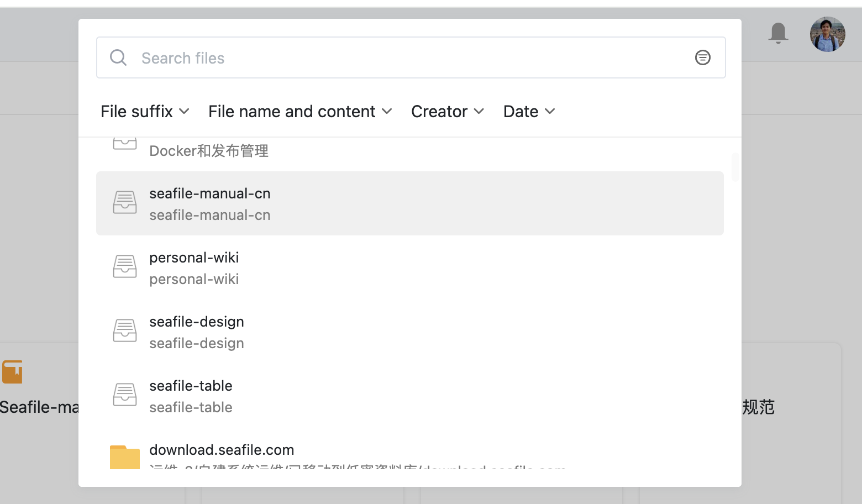Expand the File suffix dropdown
The height and width of the screenshot is (504, 862).
[145, 112]
